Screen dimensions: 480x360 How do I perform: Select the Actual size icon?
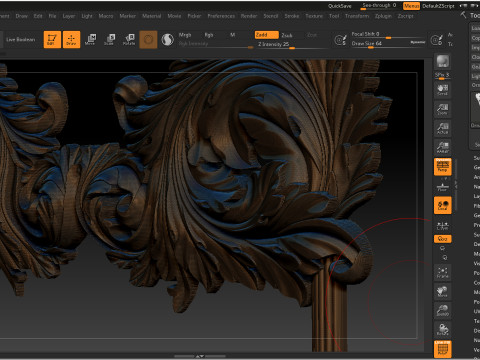click(x=443, y=128)
